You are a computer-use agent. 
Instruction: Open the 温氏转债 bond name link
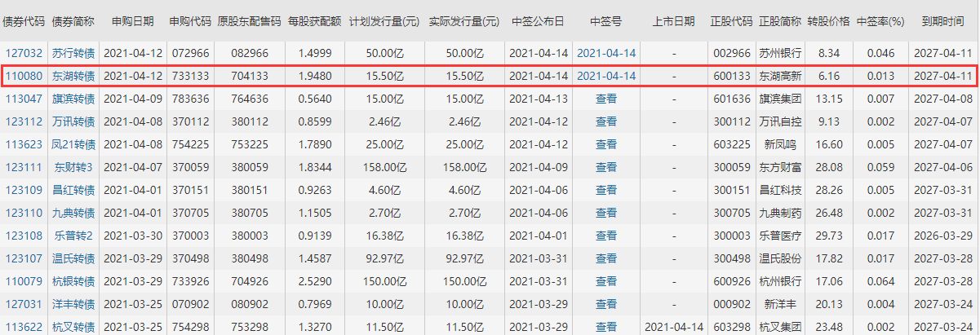pos(73,258)
